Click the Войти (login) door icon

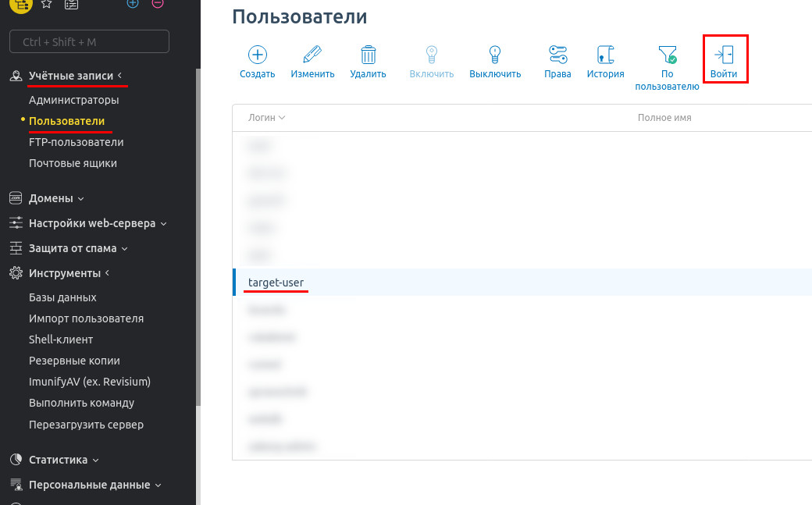724,55
